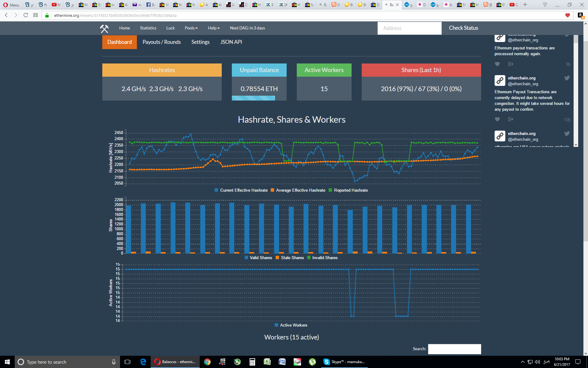Viewport: 588px width, 368px height.
Task: Click the Check Status button
Action: click(463, 28)
